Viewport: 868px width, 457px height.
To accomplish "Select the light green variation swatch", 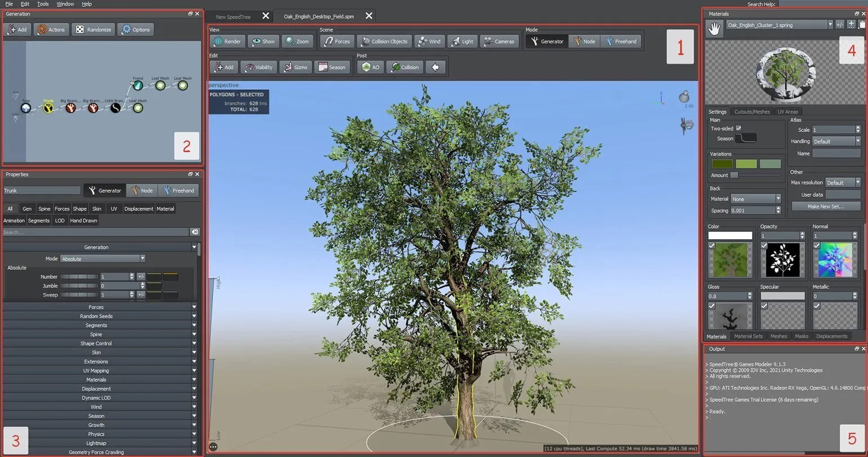I will (746, 164).
